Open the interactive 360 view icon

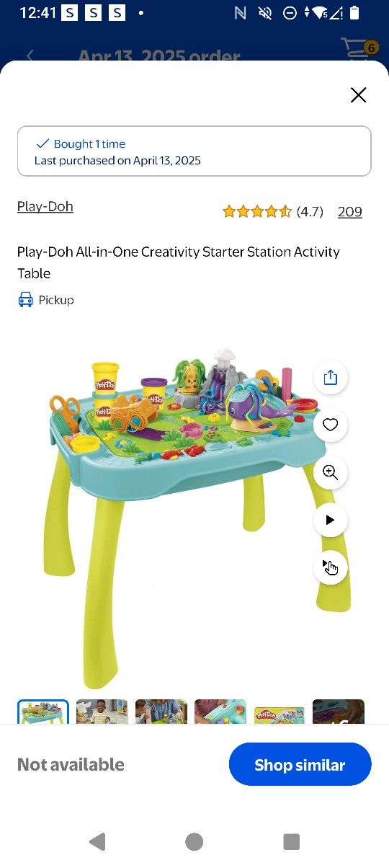331,567
